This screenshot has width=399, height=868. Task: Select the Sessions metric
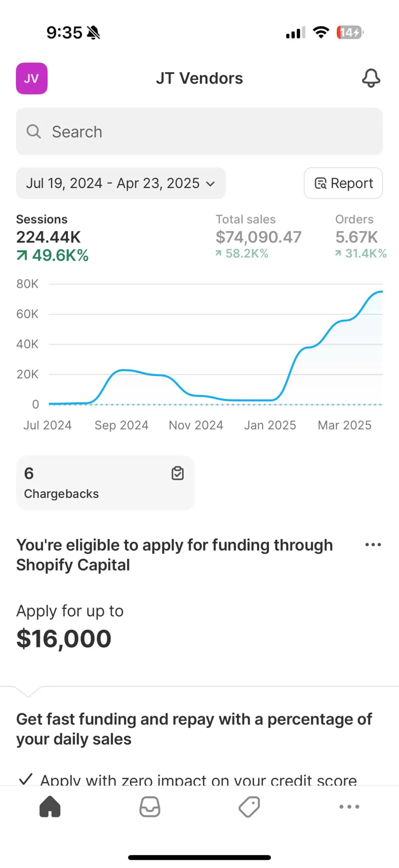click(52, 238)
